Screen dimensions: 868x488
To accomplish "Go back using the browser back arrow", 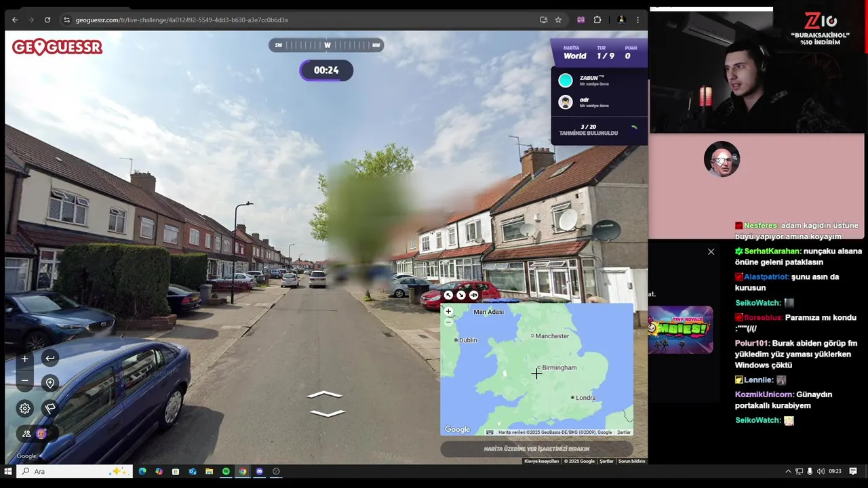I will coord(15,20).
